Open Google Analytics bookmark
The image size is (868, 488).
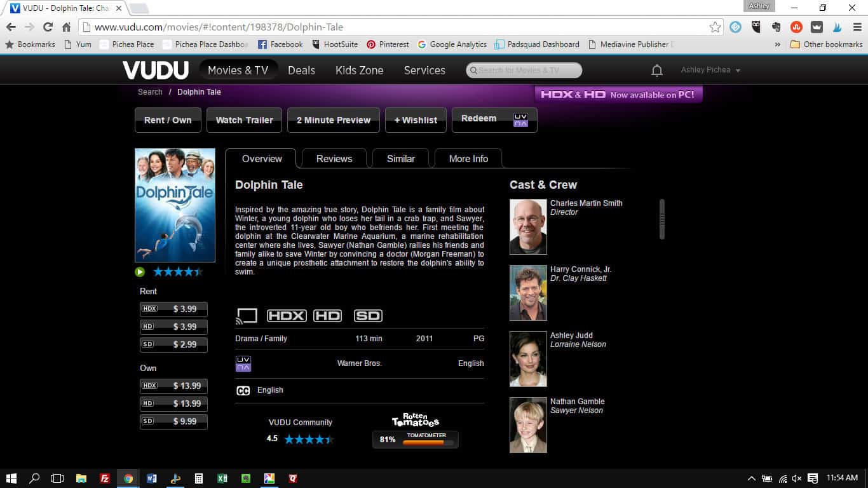pos(452,44)
